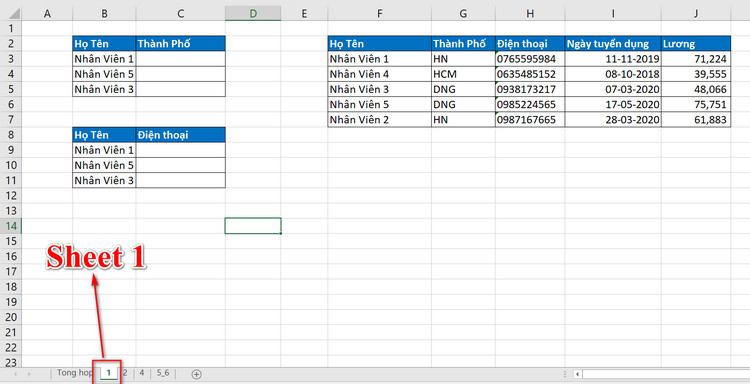Click the Thành Phố header in column G
Image resolution: width=750 pixels, height=384 pixels.
click(x=463, y=44)
